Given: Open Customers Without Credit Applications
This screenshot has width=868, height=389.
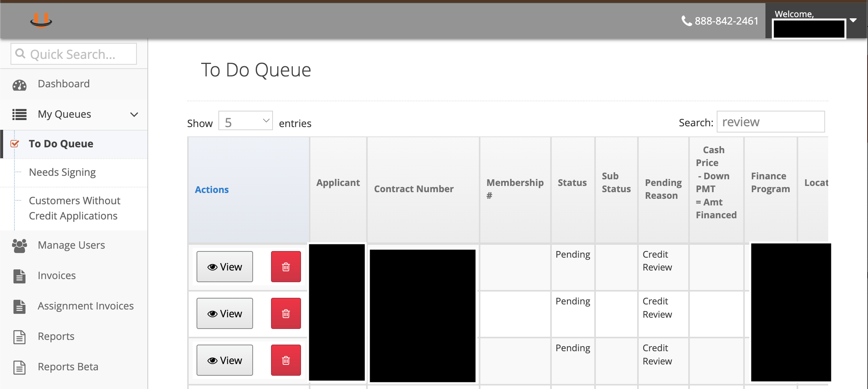Looking at the screenshot, I should pos(74,208).
